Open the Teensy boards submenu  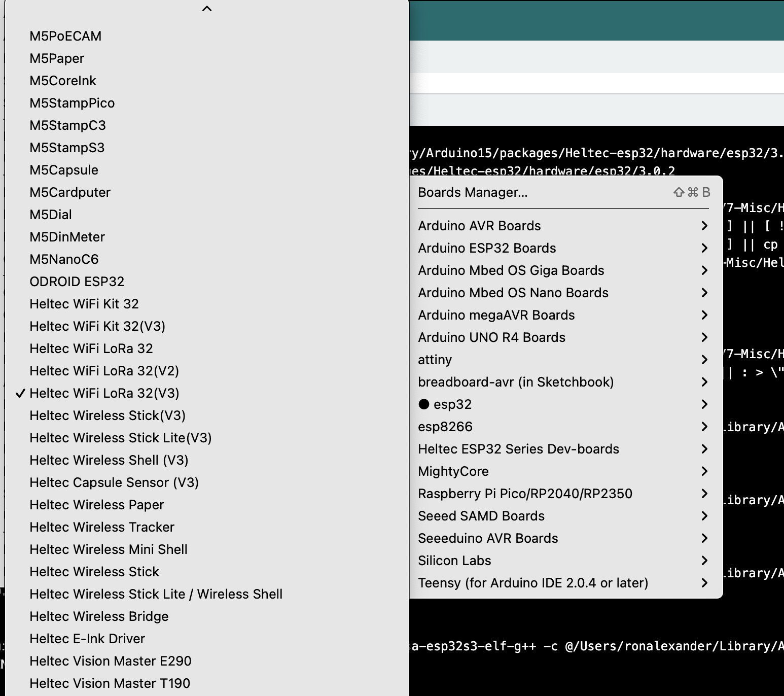(532, 583)
